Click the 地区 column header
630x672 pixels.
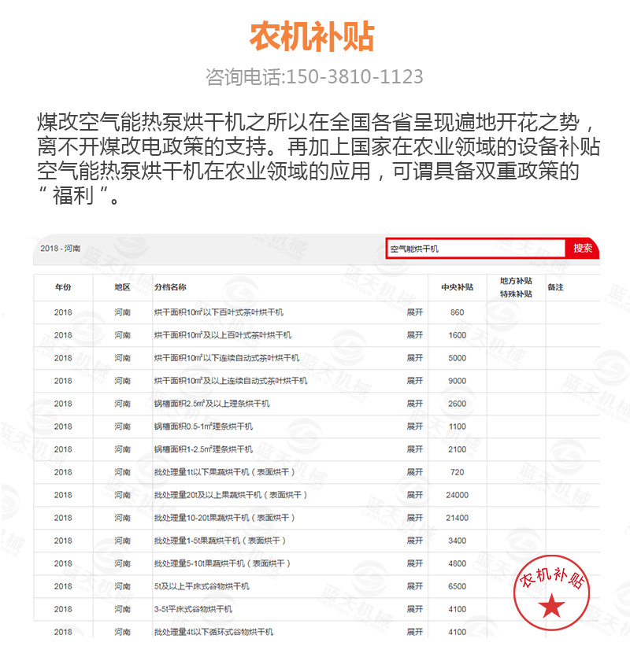point(122,287)
